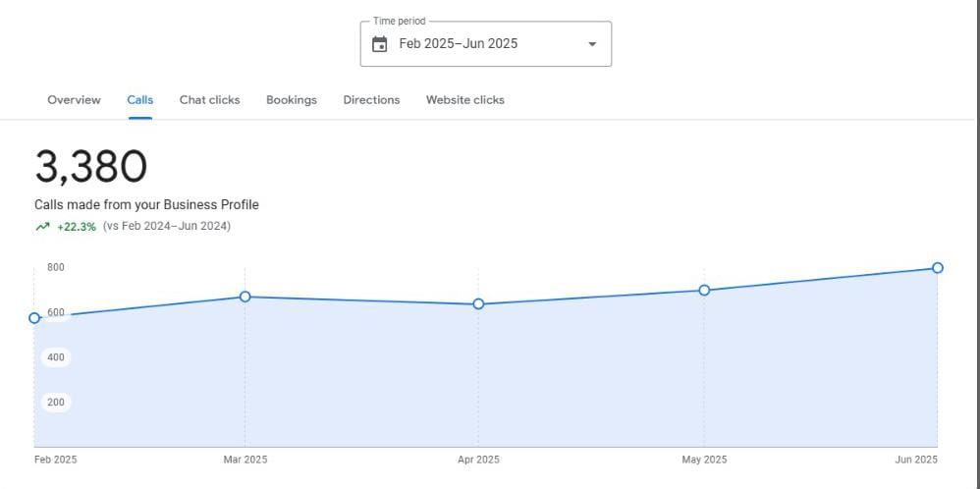Click the 3,380 total calls number
This screenshot has height=489, width=980.
91,167
